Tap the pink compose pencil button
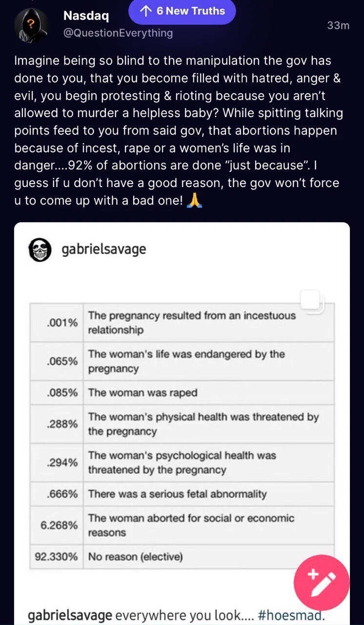Screen dimensions: 364x625 [322, 583]
